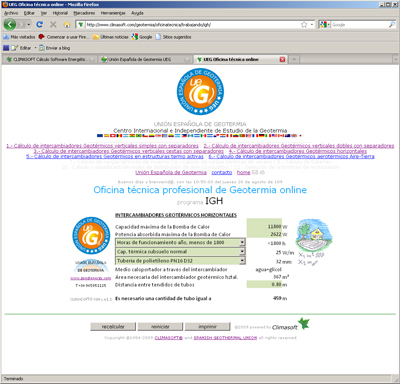The image size is (400, 384).
Task: Click the URL address field
Action: pos(193,25)
